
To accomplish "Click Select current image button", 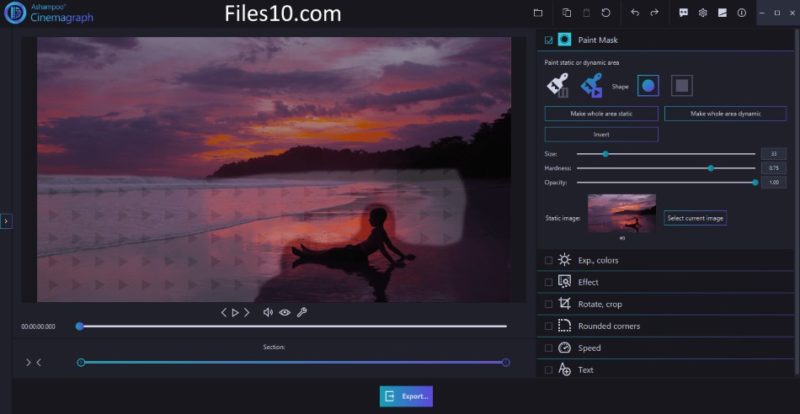I will coord(695,218).
